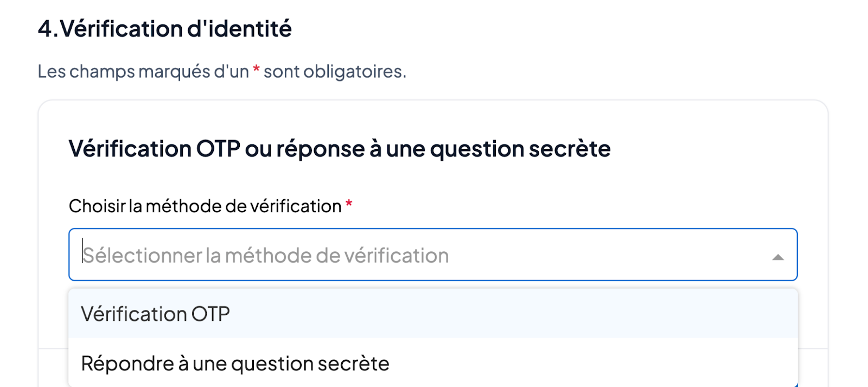Click the Les champs marqués obligatoires note
Screen dimensions: 868x387
[x=221, y=71]
